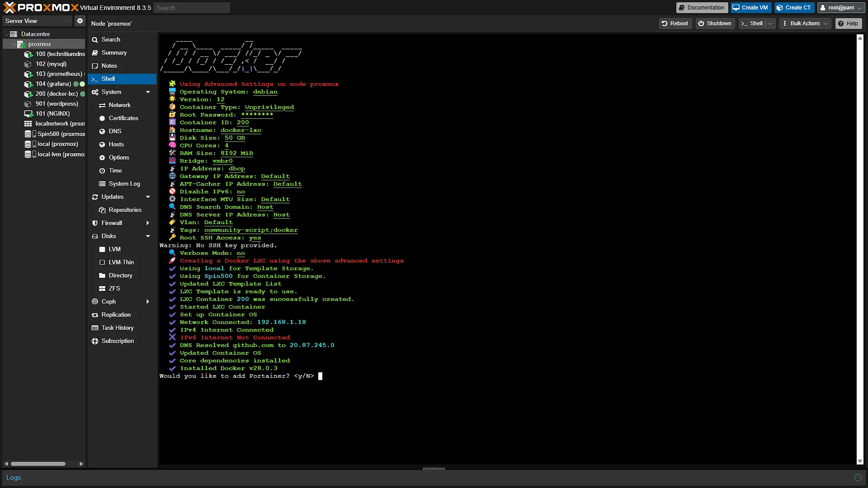Image resolution: width=868 pixels, height=488 pixels.
Task: Open the Notes menu item
Action: point(122,66)
